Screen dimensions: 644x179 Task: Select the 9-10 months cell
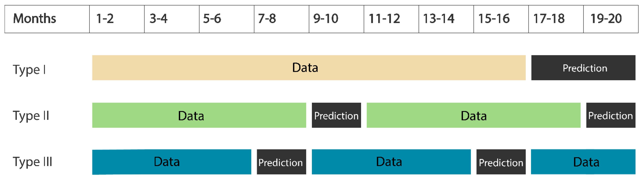click(336, 19)
